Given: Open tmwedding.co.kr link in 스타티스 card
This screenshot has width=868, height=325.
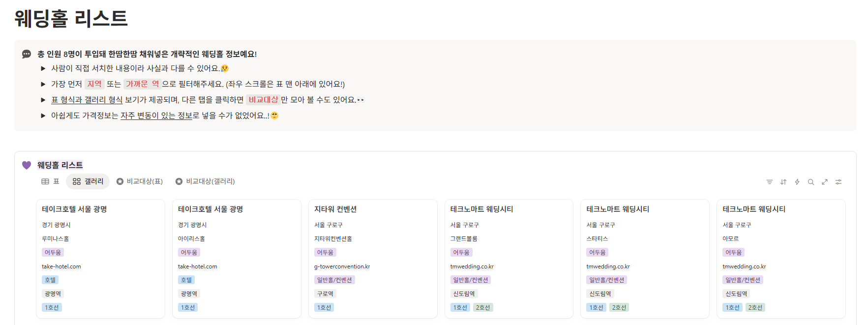Looking at the screenshot, I should coord(608,266).
